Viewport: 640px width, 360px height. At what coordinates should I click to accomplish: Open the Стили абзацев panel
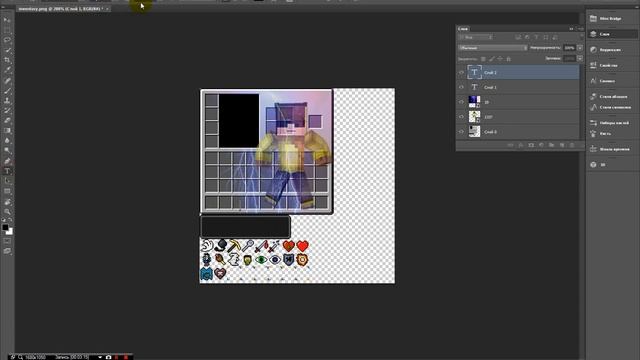(x=613, y=96)
